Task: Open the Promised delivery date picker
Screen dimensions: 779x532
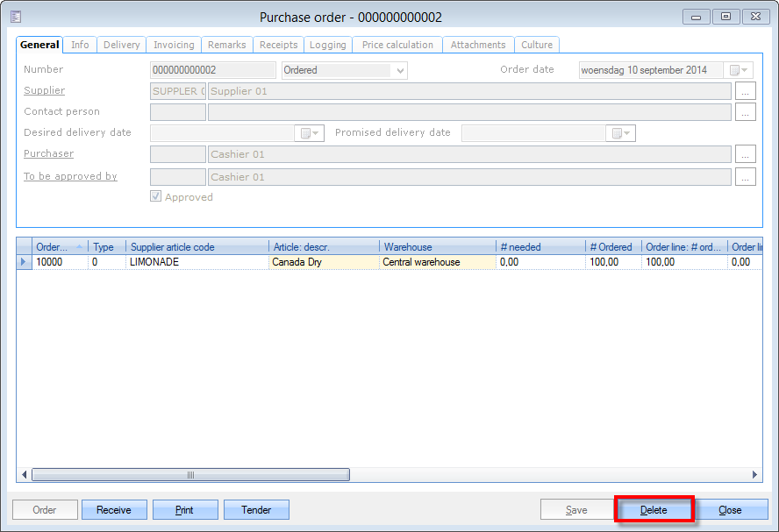Action: 621,133
